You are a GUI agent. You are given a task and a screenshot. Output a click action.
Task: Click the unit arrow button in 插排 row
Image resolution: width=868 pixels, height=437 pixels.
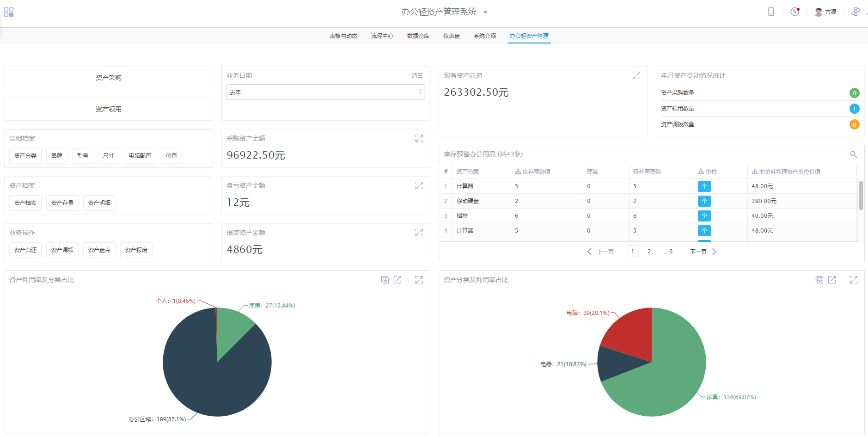click(704, 216)
